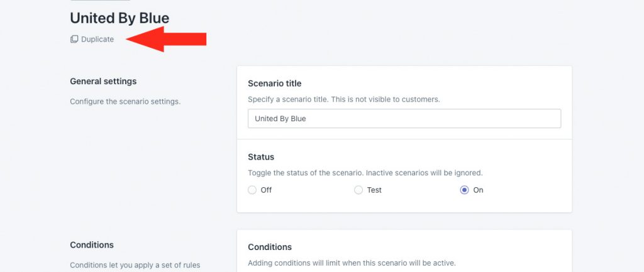
Task: Click the red arrow annotation
Action: 166,39
